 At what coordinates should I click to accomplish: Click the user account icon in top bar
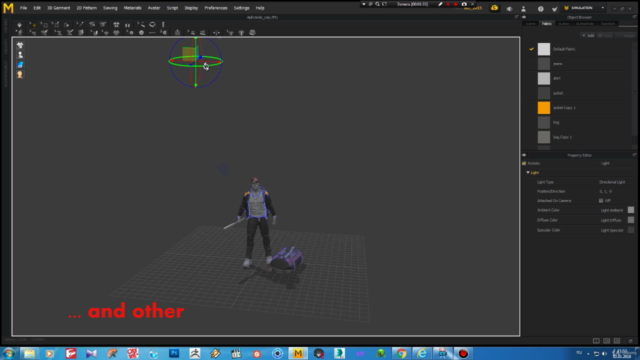[x=523, y=9]
